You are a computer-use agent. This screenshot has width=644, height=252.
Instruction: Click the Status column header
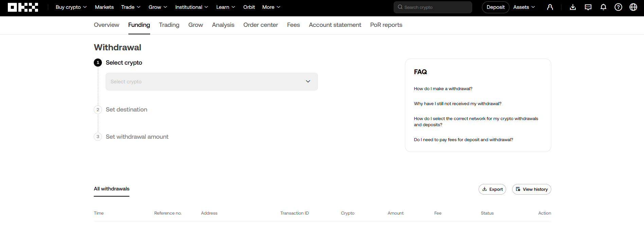point(487,213)
